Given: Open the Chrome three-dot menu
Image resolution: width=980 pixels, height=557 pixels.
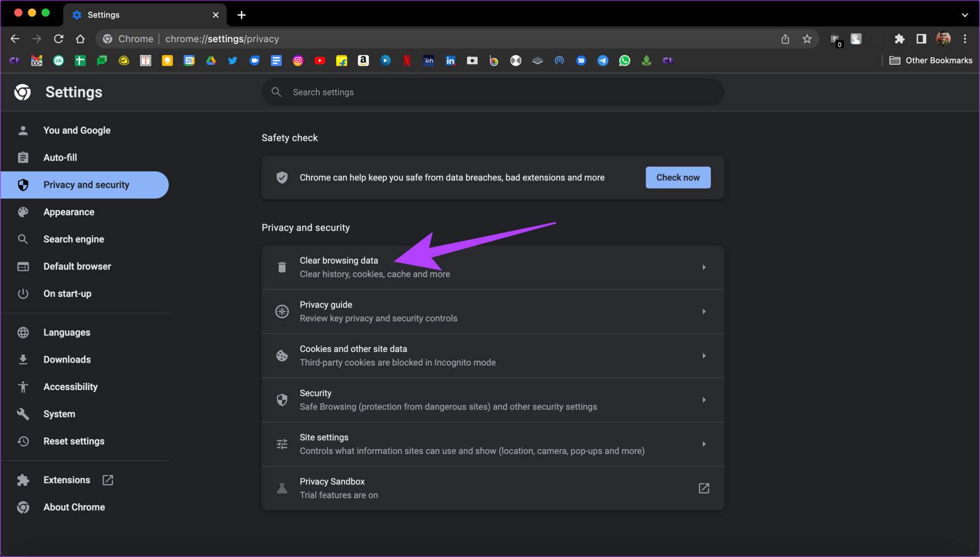Looking at the screenshot, I should coord(965,39).
